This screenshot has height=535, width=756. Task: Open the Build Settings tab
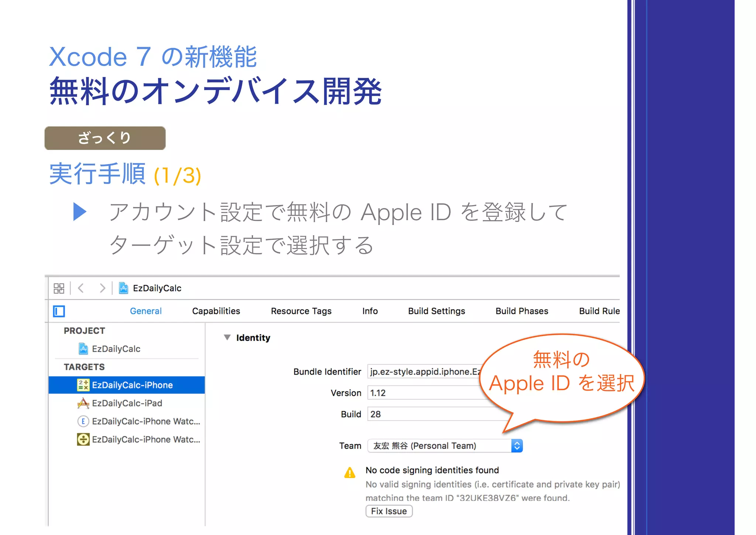click(436, 311)
